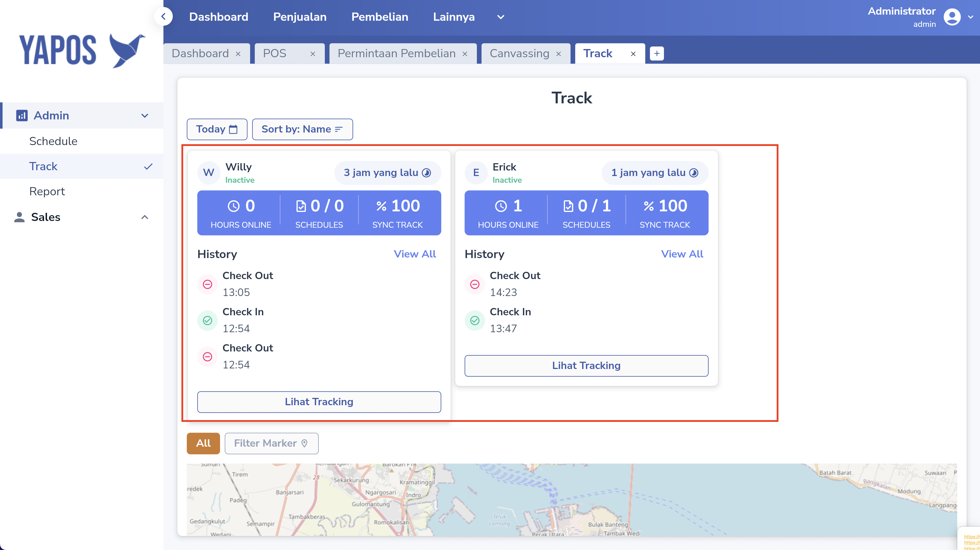Viewport: 980px width, 550px height.
Task: Close the Canvassing tab
Action: [x=559, y=54]
